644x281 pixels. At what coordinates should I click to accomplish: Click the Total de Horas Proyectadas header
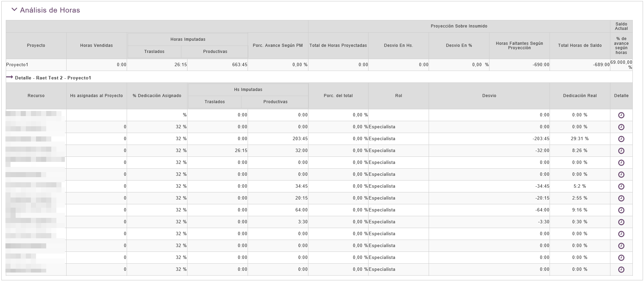(338, 45)
